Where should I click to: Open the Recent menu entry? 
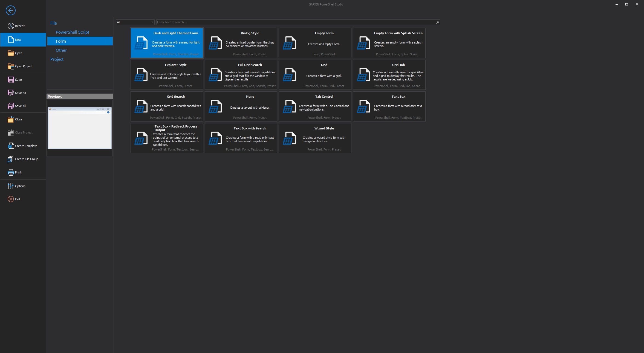click(23, 26)
